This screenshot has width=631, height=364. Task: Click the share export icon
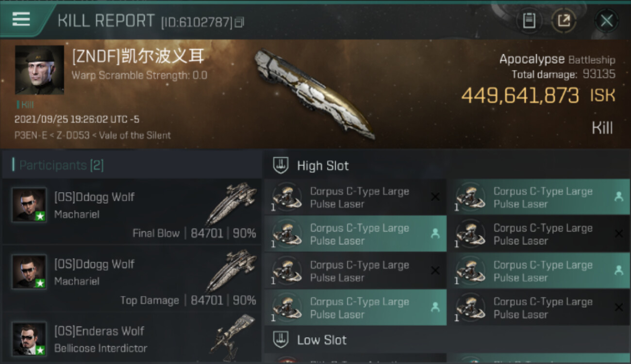click(564, 21)
